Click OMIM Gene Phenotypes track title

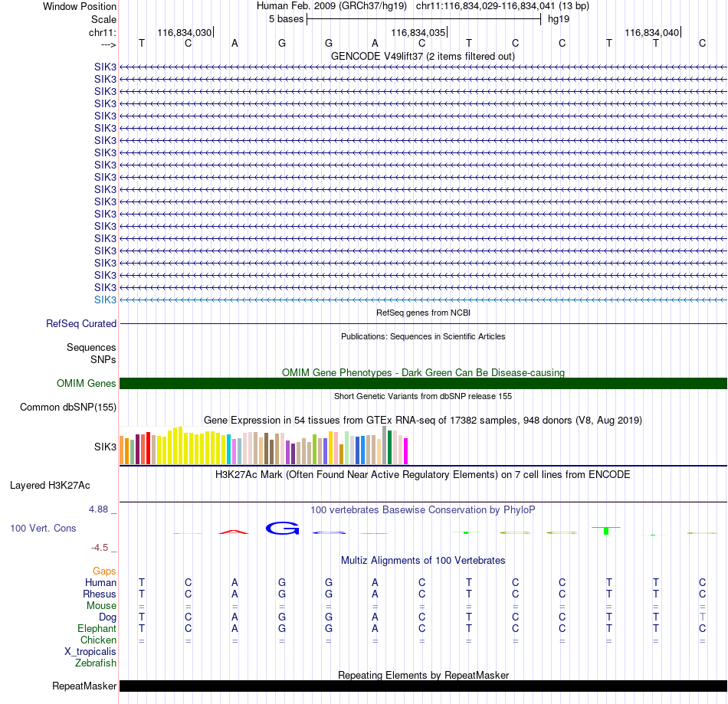[423, 372]
